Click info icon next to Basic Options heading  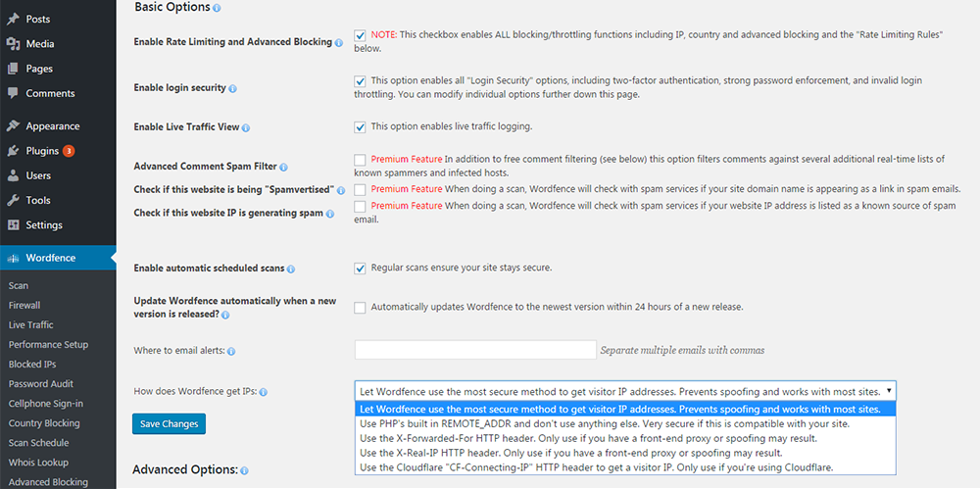click(217, 9)
